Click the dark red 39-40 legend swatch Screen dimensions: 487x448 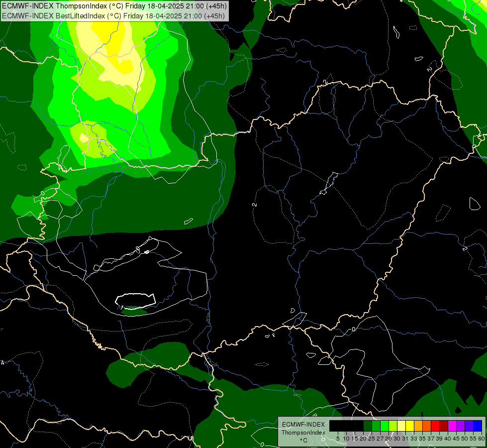(x=444, y=426)
